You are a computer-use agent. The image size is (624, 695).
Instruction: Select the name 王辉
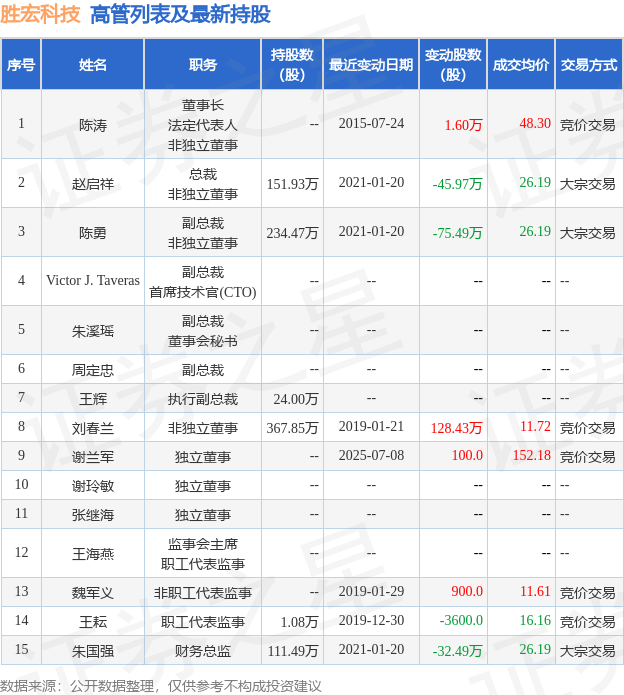pos(93,399)
